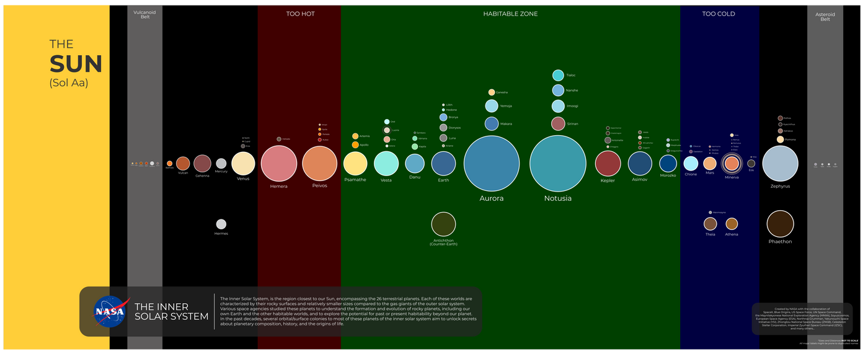Select the Zephyrus planet
The width and height of the screenshot is (868, 354).
coord(780,164)
